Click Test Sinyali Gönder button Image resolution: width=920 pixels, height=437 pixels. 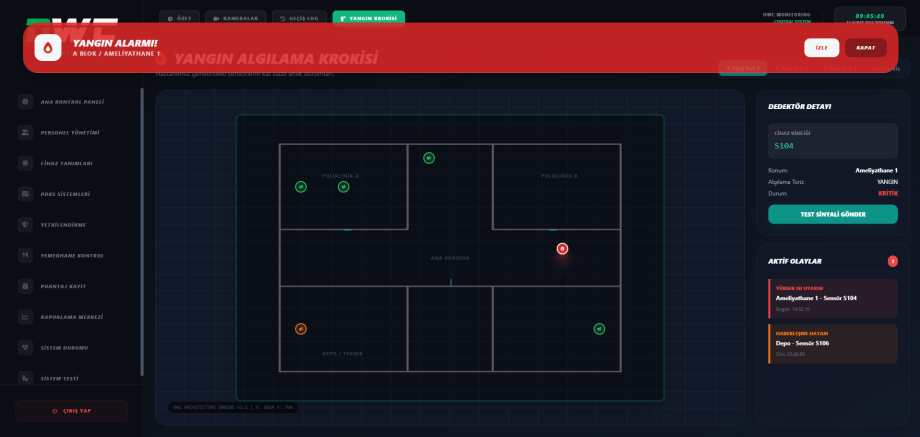pos(833,214)
